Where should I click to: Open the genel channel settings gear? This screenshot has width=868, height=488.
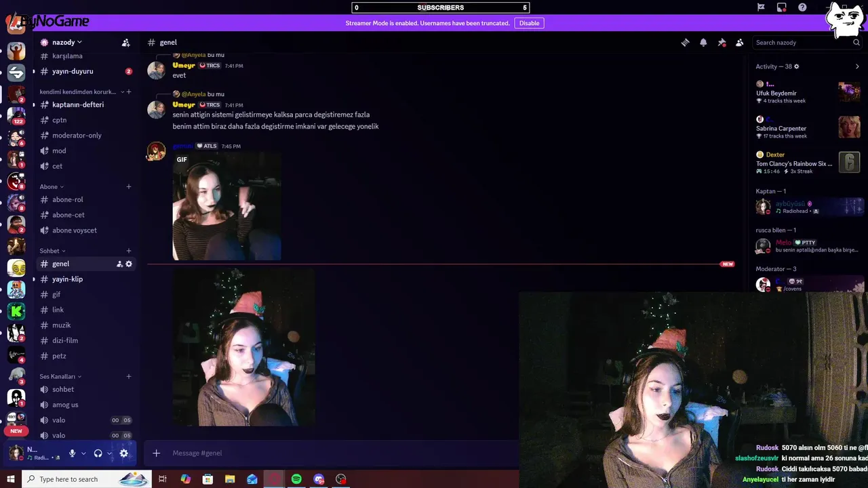tap(129, 264)
